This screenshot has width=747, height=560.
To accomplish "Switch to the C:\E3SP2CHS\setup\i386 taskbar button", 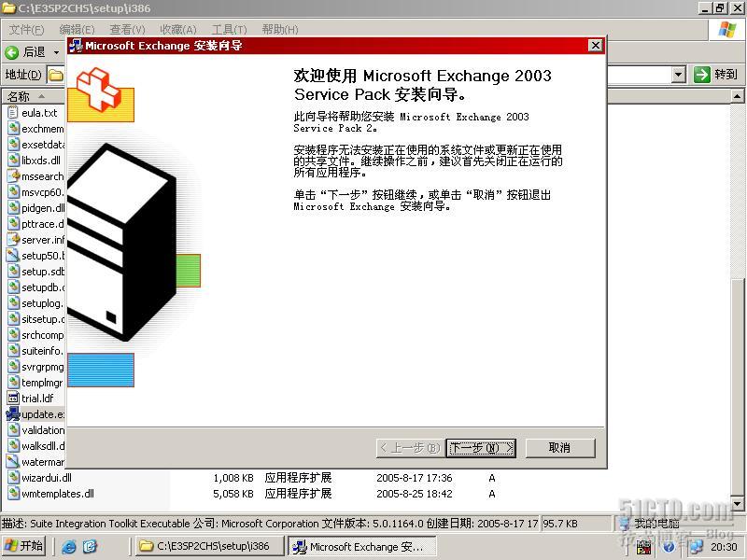I will pyautogui.click(x=207, y=546).
